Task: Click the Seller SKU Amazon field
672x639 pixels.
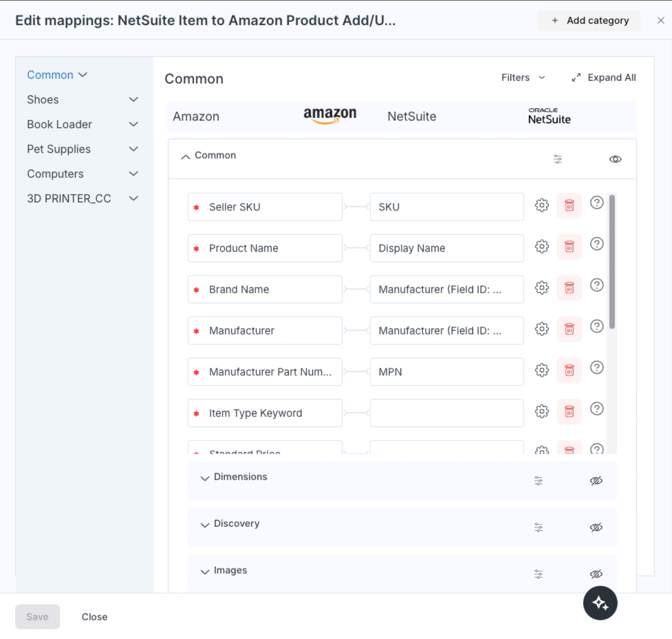Action: point(265,207)
